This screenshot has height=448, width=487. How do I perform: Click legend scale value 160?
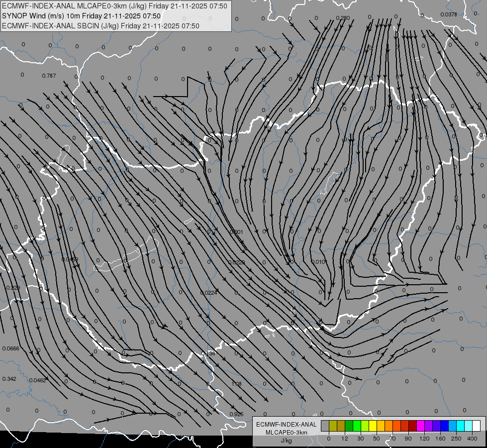pos(440,439)
